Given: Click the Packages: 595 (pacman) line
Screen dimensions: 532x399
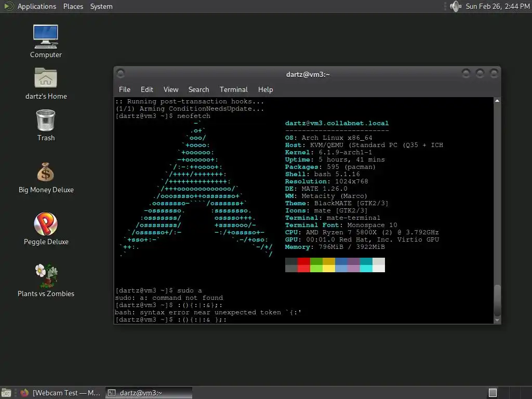Looking at the screenshot, I should (330, 167).
